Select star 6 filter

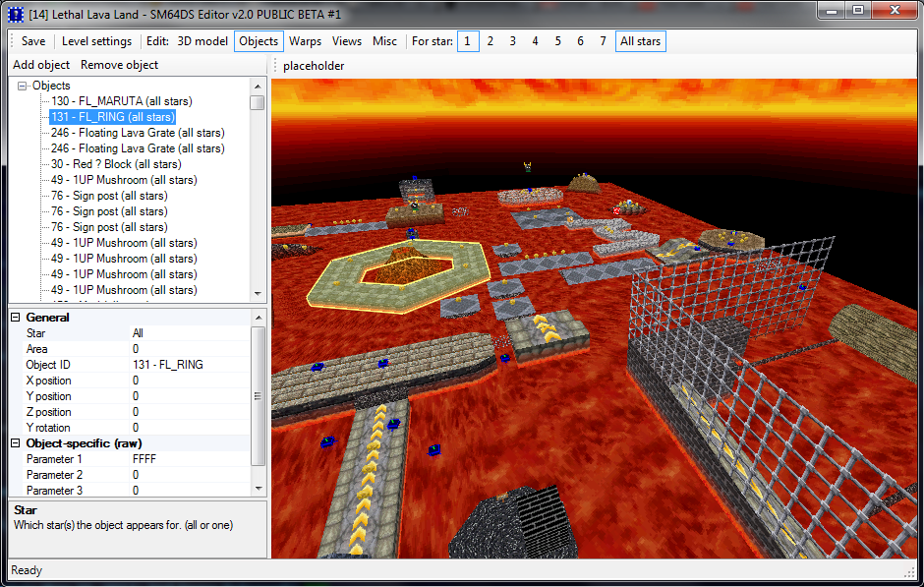pyautogui.click(x=580, y=41)
